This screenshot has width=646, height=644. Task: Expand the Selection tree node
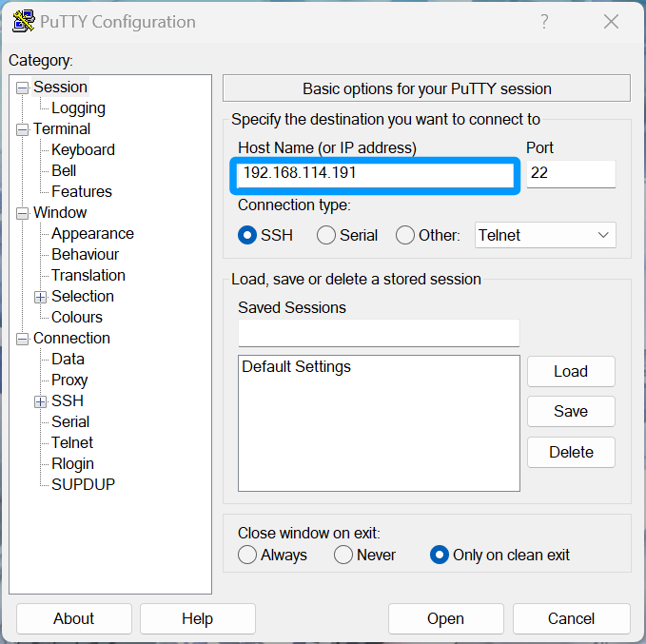[x=41, y=297]
